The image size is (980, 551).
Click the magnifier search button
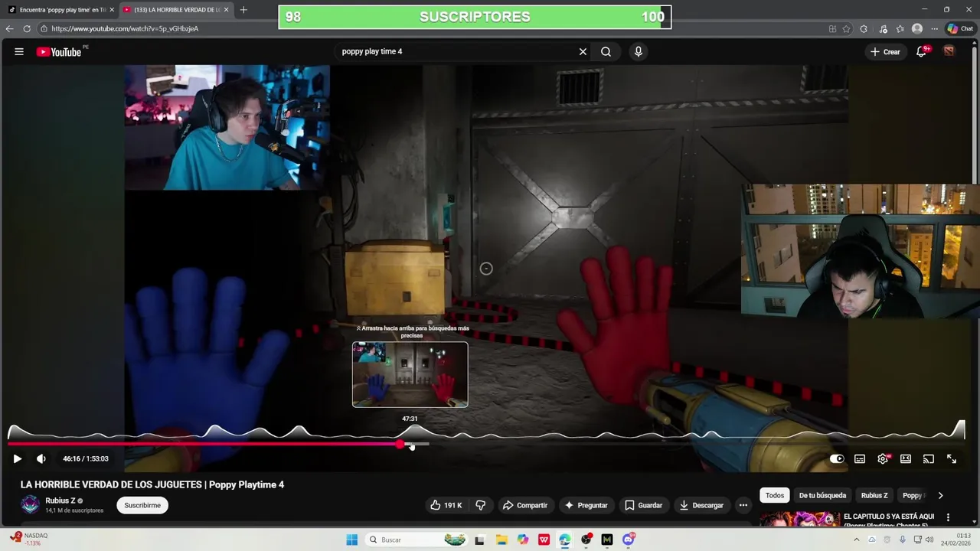[x=606, y=51]
